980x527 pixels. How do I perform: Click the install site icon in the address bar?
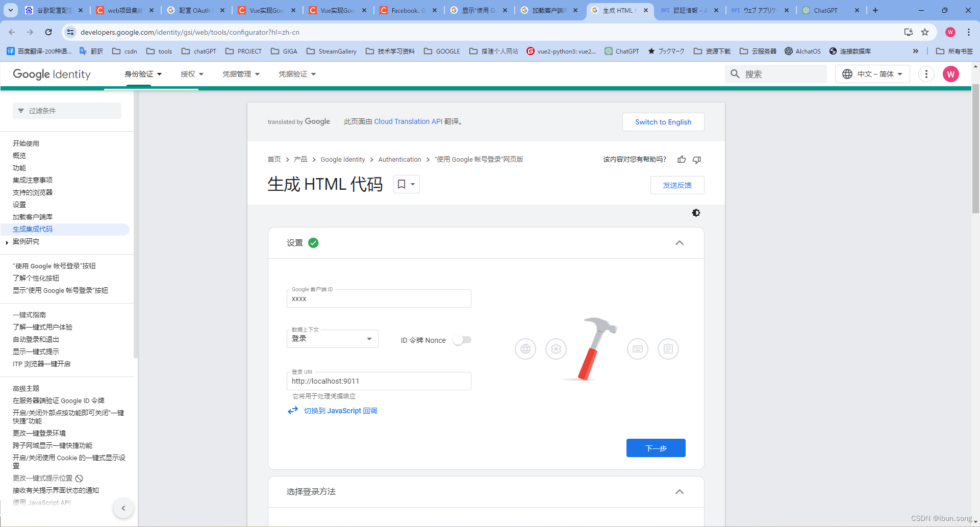pos(908,32)
